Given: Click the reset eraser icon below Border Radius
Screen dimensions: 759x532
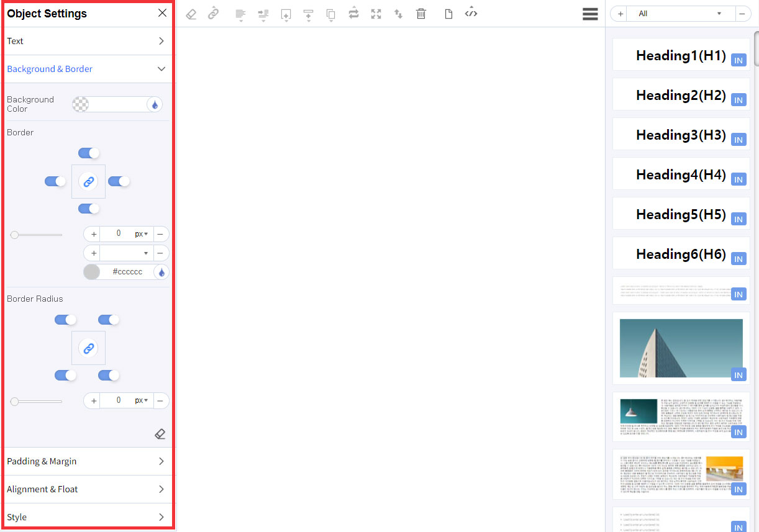Looking at the screenshot, I should click(x=160, y=434).
